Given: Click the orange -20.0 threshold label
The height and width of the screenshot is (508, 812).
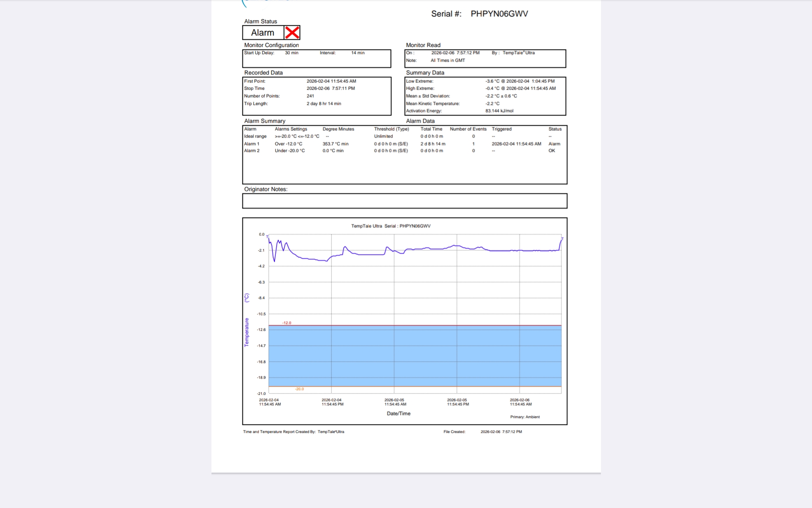Looking at the screenshot, I should 299,389.
